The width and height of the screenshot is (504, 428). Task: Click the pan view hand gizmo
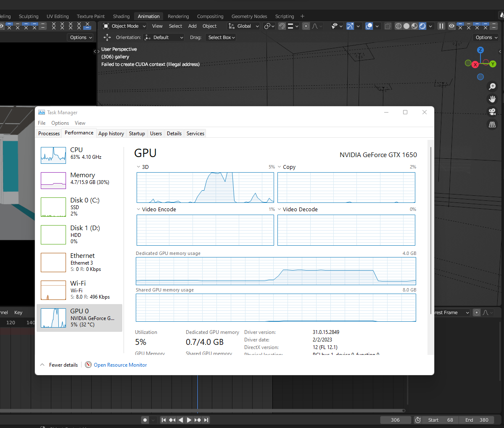click(492, 99)
